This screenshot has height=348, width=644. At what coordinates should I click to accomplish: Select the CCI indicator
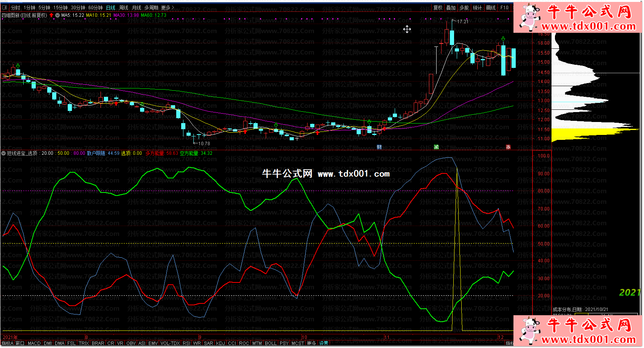point(232,343)
